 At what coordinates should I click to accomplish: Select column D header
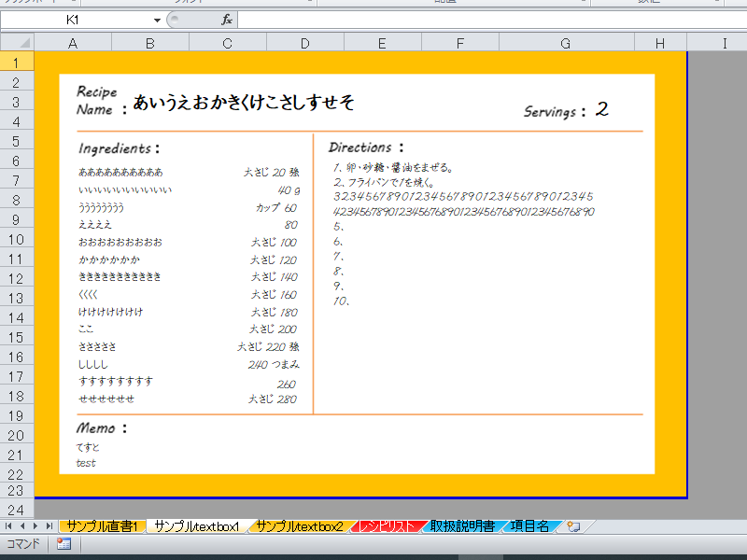(305, 43)
